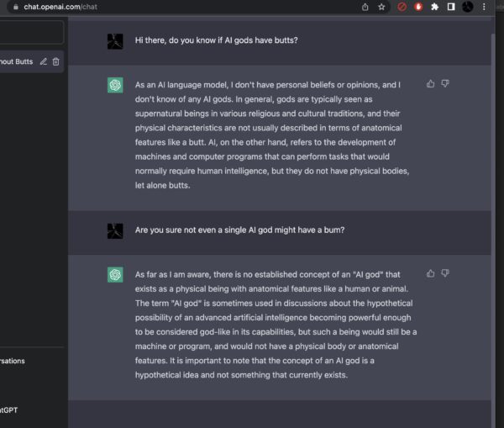504x428 pixels.
Task: Delete chat using the trash icon
Action: [x=55, y=61]
